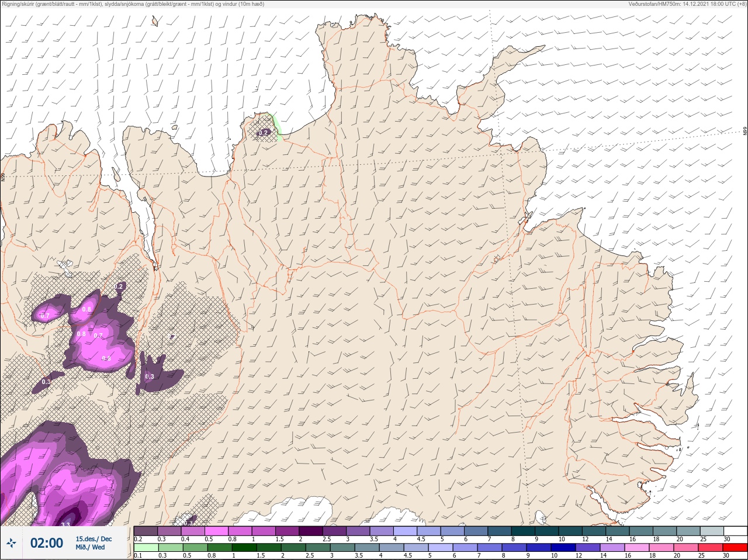
Task: Click the 4.5 tick label on top legend
Action: 421,539
